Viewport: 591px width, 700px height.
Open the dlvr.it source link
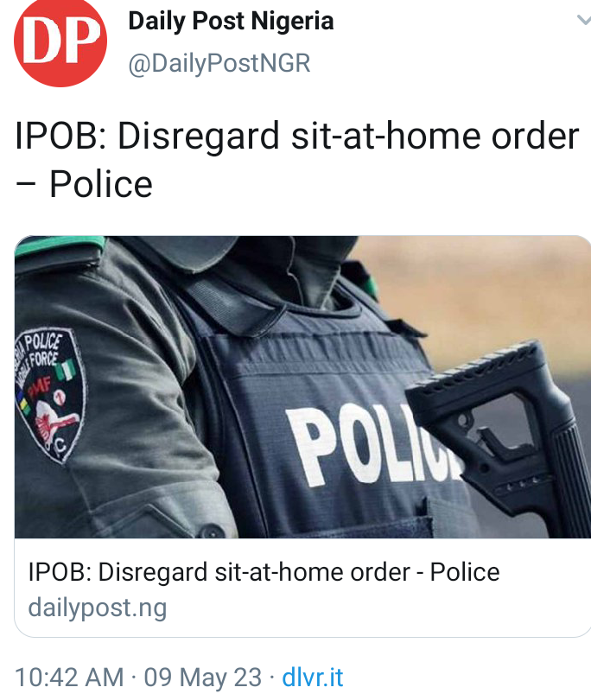313,678
